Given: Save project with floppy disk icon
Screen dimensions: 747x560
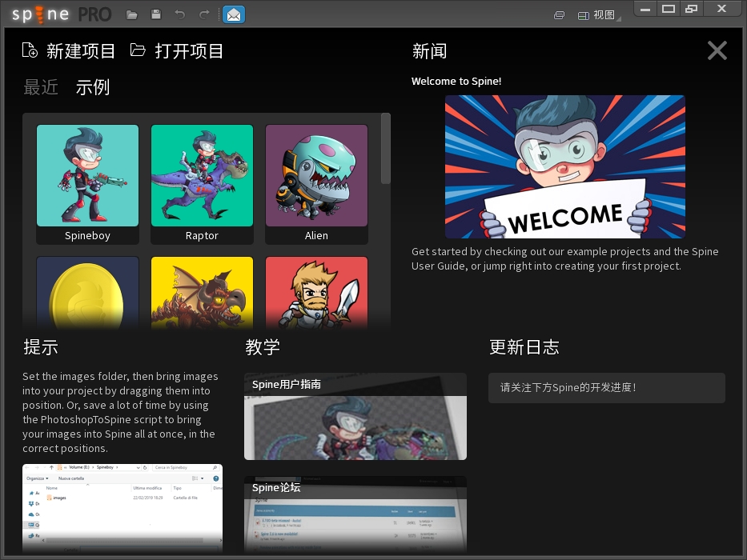Looking at the screenshot, I should 156,14.
